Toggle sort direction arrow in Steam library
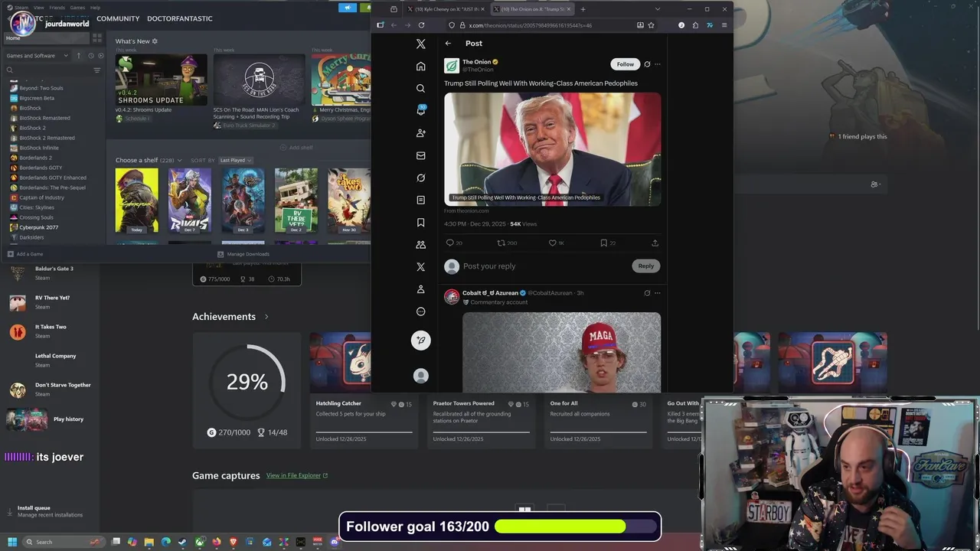The image size is (980, 551). [x=78, y=56]
